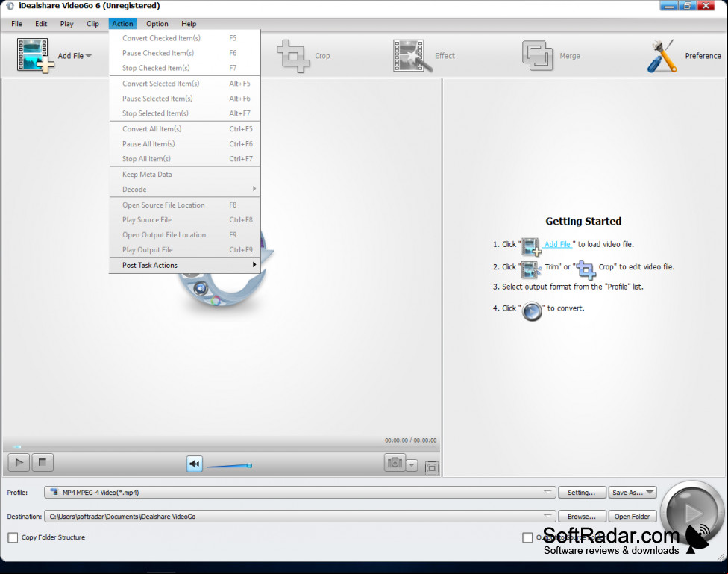Click convert icon in Getting Started step 4
728x574 pixels.
(532, 311)
